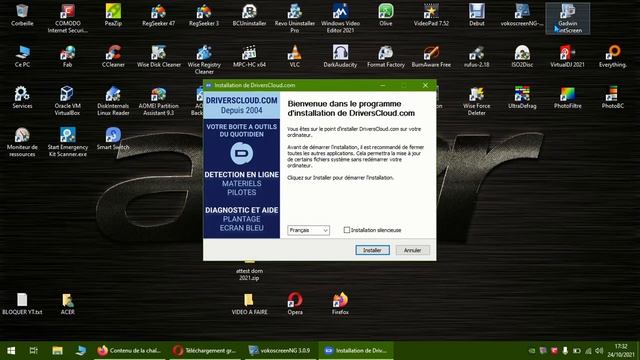Open the Corbeille recycle bin icon

click(22, 15)
